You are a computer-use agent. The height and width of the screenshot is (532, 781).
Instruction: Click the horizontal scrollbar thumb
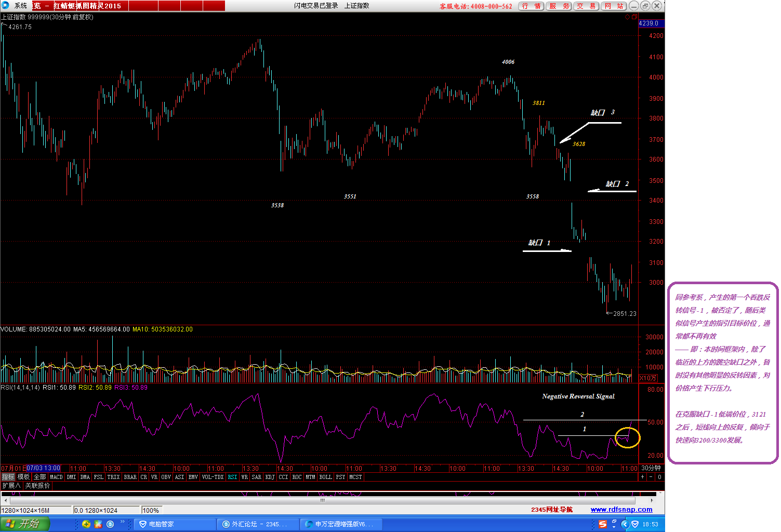click(322, 500)
